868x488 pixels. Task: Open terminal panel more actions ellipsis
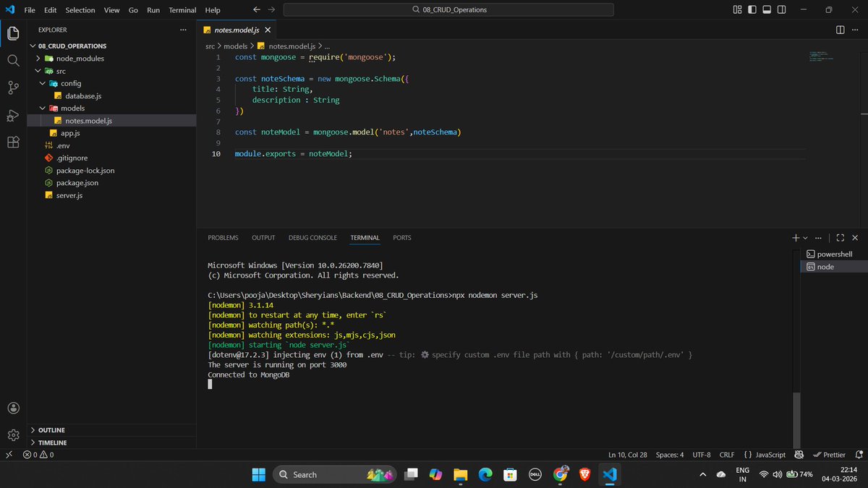[819, 237]
